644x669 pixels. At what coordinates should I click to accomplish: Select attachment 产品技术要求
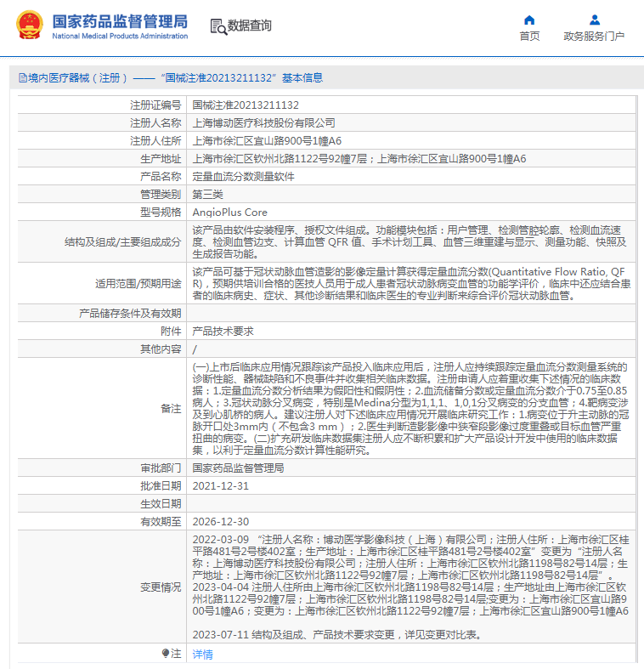[223, 331]
